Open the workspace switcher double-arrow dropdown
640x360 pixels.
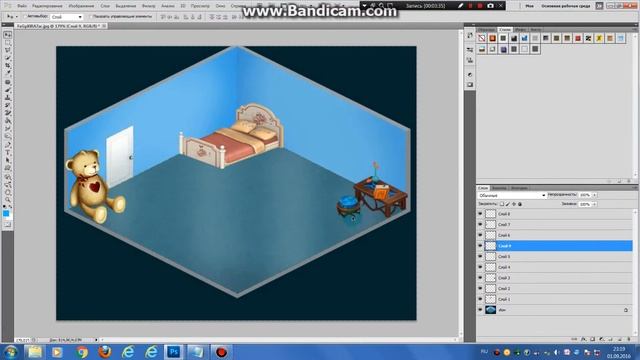click(x=599, y=6)
